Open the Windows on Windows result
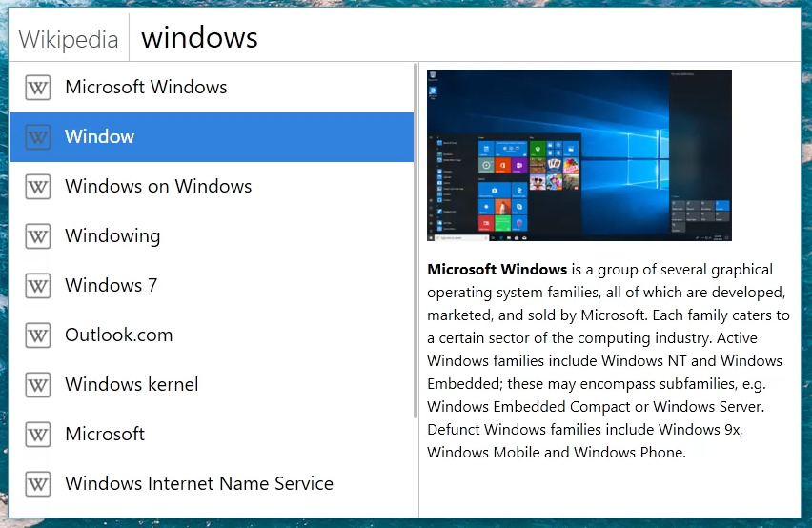This screenshot has width=812, height=528. pyautogui.click(x=212, y=187)
